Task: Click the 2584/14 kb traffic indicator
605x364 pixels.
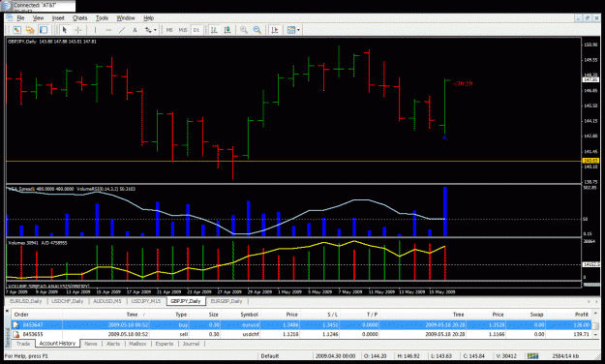Action: coord(565,356)
